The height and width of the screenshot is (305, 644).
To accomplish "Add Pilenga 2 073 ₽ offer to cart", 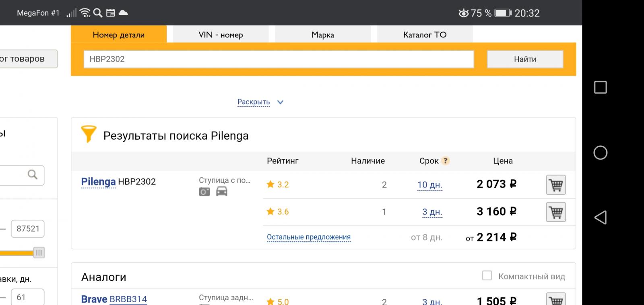I will pos(556,185).
